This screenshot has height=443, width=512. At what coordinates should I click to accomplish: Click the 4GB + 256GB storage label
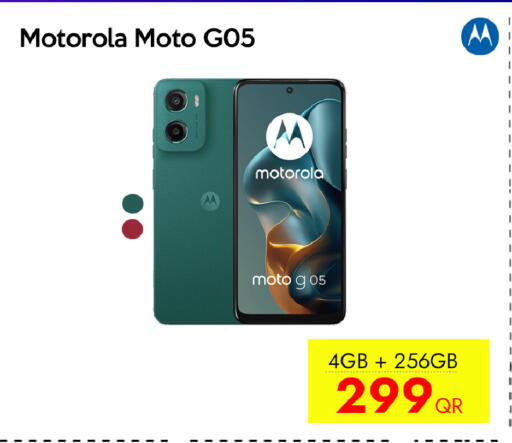pos(393,361)
